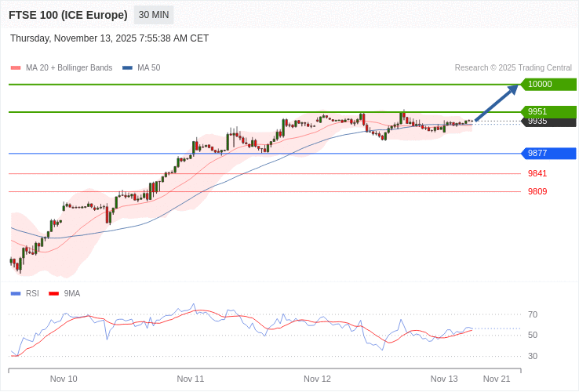Click the pink MA 20 legend swatch

pos(16,68)
